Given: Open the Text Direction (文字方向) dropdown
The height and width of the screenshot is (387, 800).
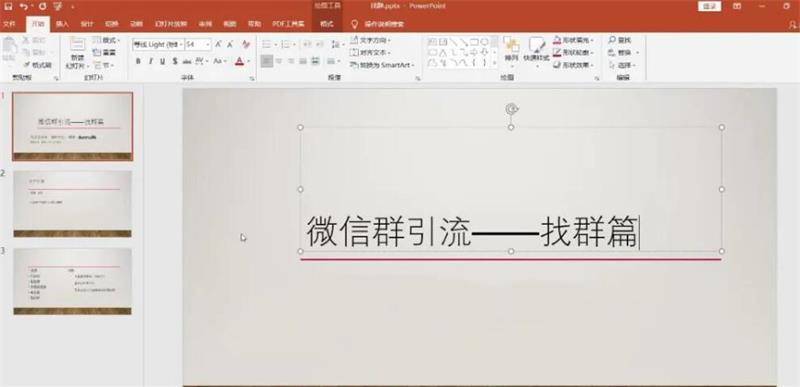Looking at the screenshot, I should tap(370, 40).
